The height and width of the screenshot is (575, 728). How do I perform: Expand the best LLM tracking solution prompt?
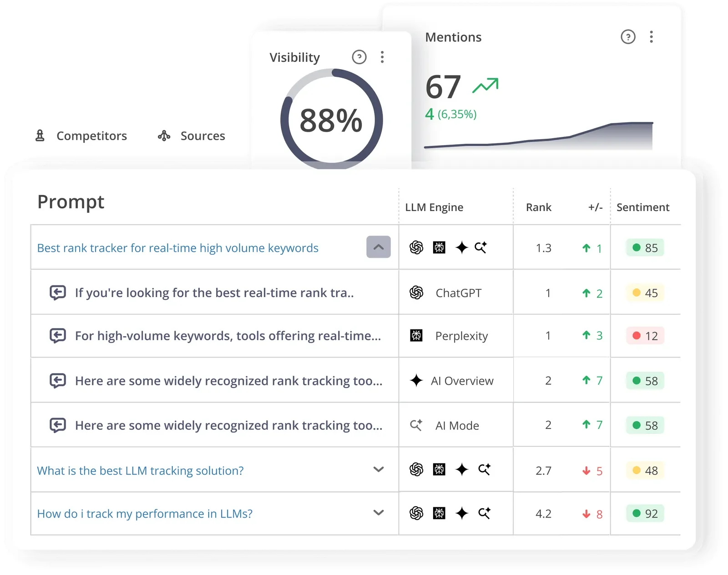(379, 469)
